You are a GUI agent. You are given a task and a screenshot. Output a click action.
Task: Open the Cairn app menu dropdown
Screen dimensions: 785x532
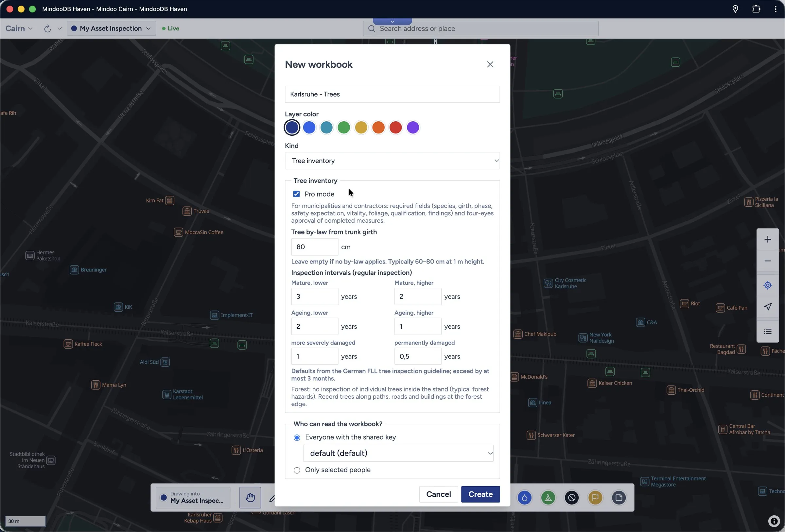(19, 28)
